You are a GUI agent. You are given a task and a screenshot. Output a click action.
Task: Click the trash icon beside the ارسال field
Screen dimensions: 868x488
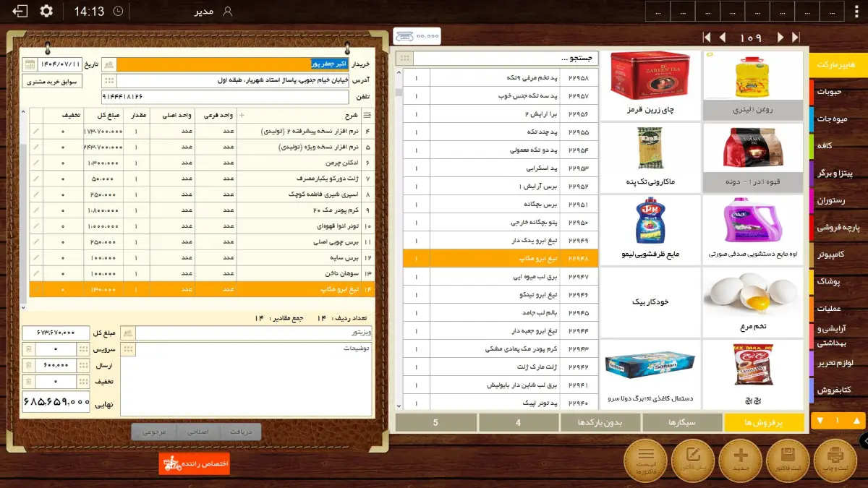(x=29, y=365)
